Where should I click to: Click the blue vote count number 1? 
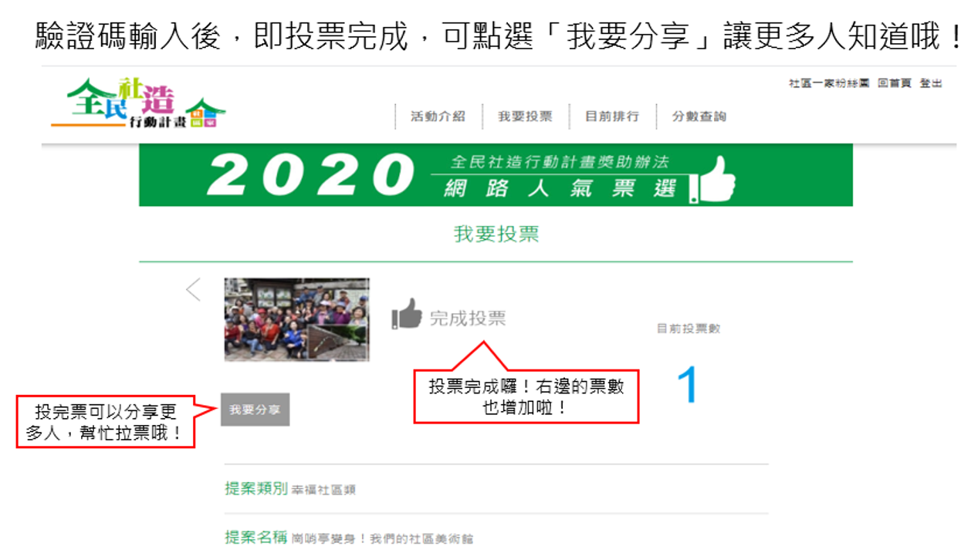687,384
